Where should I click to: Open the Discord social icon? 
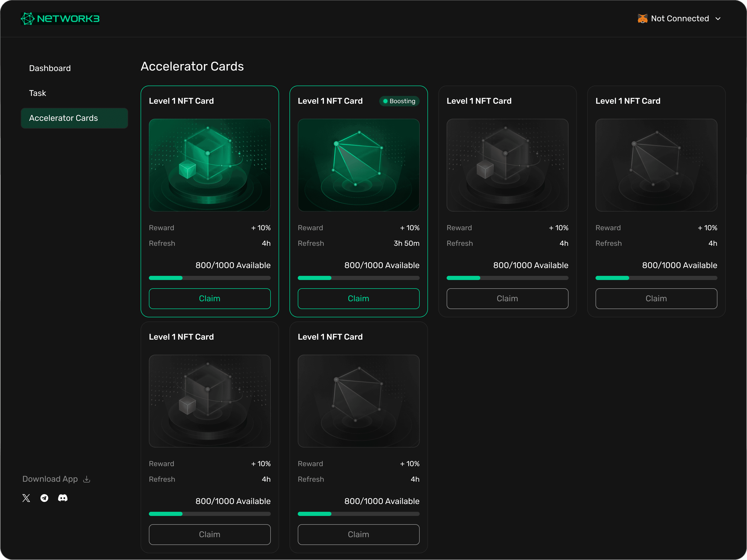63,498
